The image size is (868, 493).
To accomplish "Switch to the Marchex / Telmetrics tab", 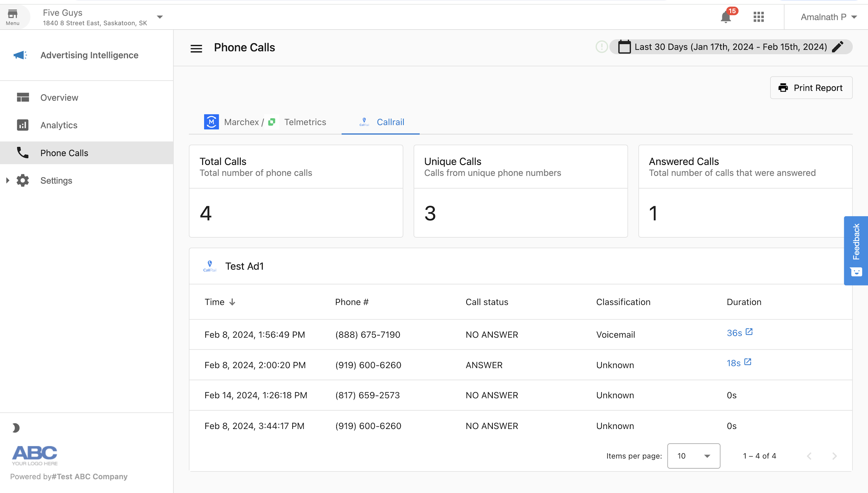I will [266, 122].
